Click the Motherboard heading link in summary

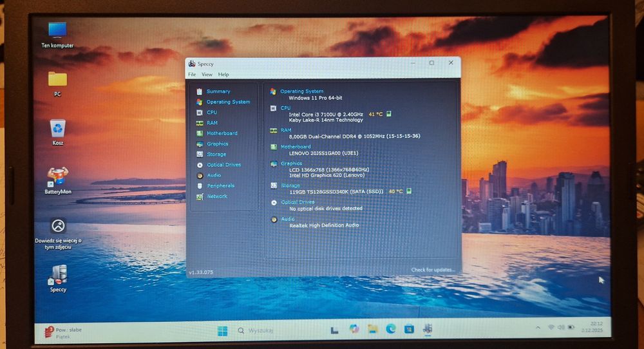coord(296,147)
